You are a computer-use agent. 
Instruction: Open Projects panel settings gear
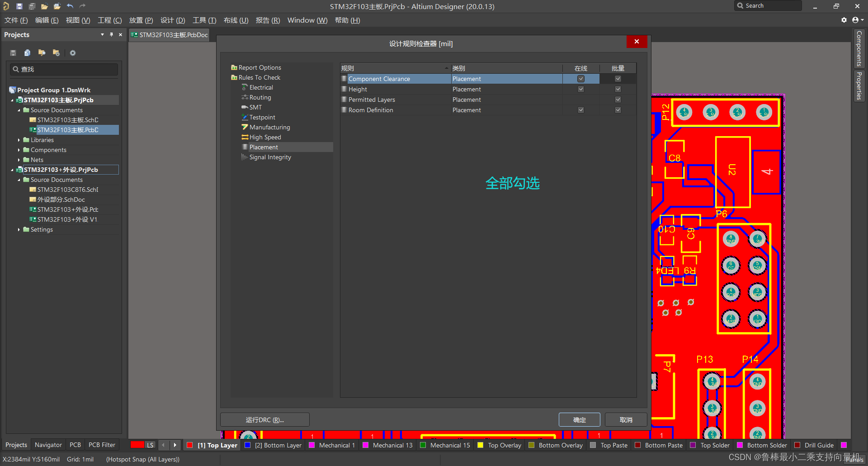(x=72, y=53)
